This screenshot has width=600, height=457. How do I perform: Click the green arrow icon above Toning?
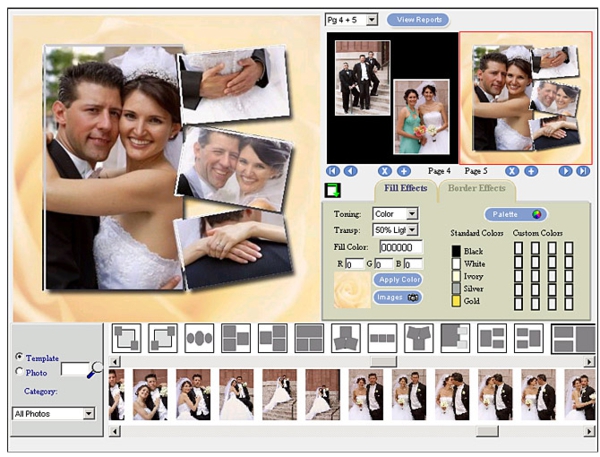[x=333, y=190]
